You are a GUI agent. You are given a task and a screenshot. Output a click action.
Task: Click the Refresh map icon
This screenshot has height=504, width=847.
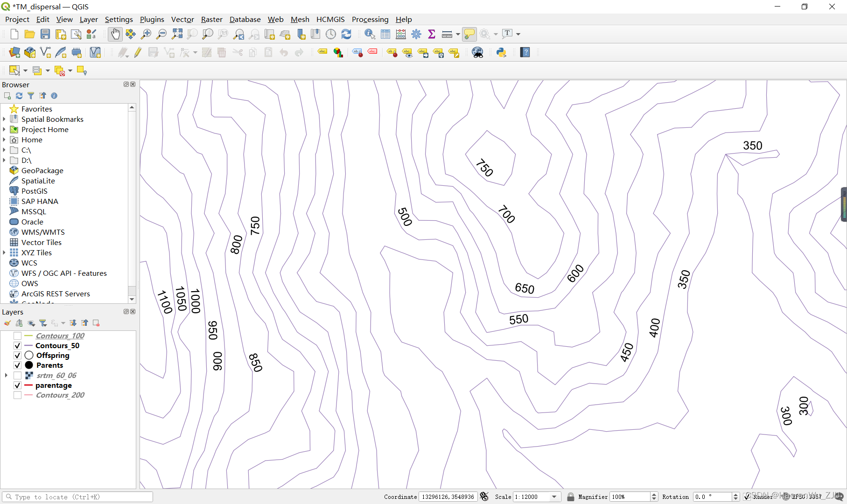(346, 34)
